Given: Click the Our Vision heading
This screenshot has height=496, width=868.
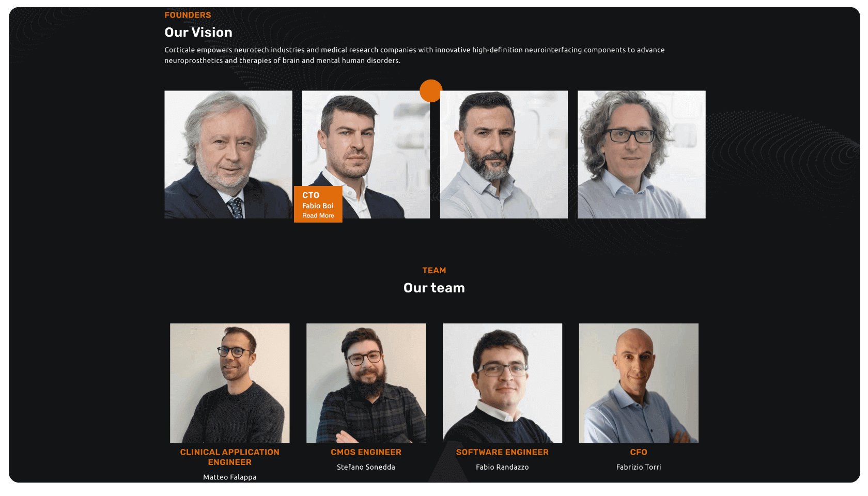Looking at the screenshot, I should pos(198,33).
